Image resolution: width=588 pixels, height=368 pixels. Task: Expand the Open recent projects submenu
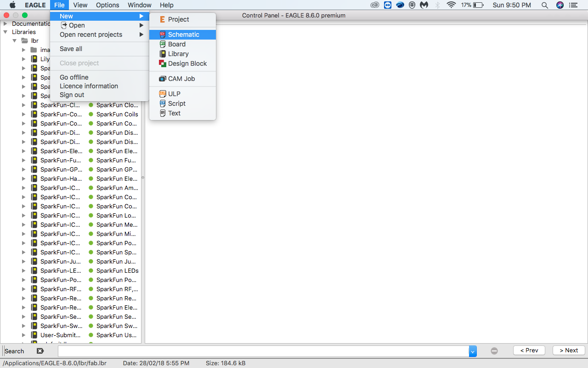[x=100, y=34]
